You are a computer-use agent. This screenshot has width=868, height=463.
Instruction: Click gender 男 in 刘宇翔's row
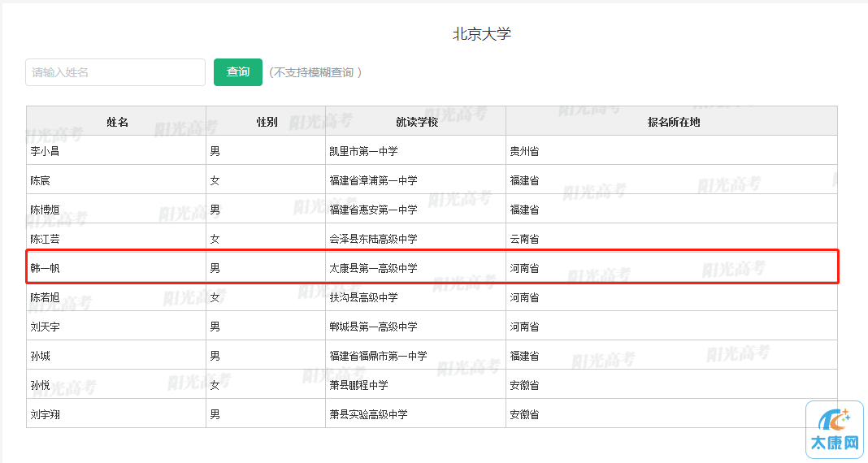(x=215, y=414)
